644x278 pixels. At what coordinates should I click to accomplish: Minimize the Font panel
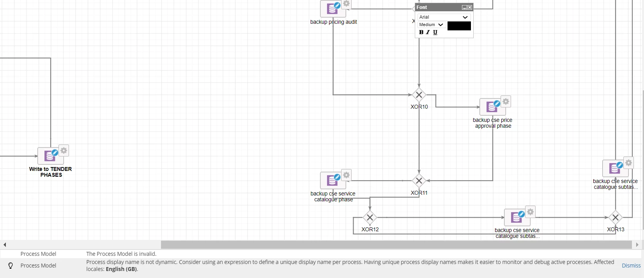[x=464, y=7]
